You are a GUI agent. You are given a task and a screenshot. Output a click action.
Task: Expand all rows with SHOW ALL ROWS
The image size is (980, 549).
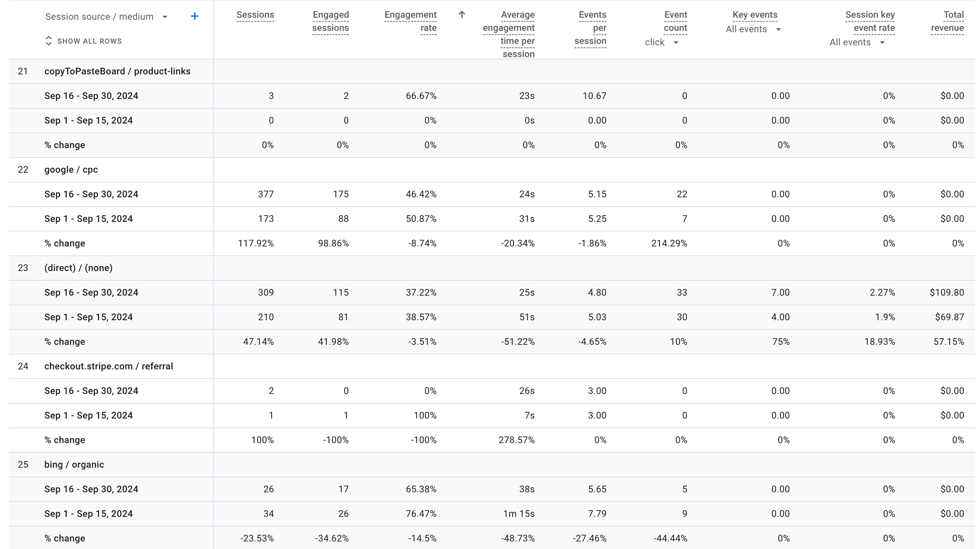(83, 41)
